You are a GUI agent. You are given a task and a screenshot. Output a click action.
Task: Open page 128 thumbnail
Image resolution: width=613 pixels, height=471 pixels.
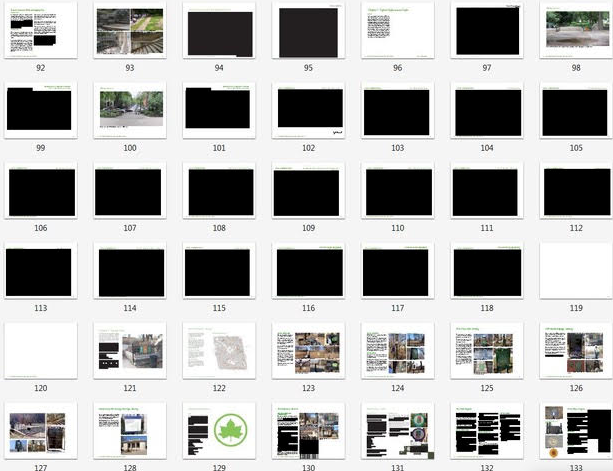click(130, 430)
